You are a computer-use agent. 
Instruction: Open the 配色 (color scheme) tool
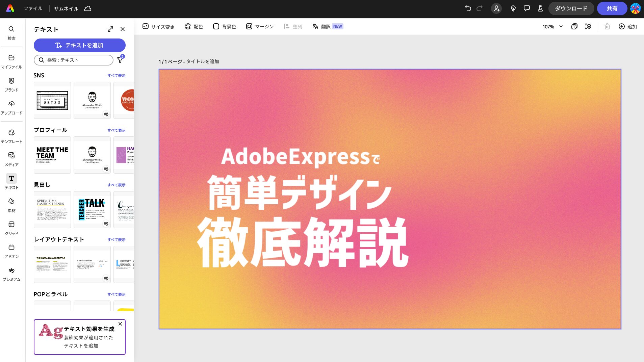click(x=194, y=26)
